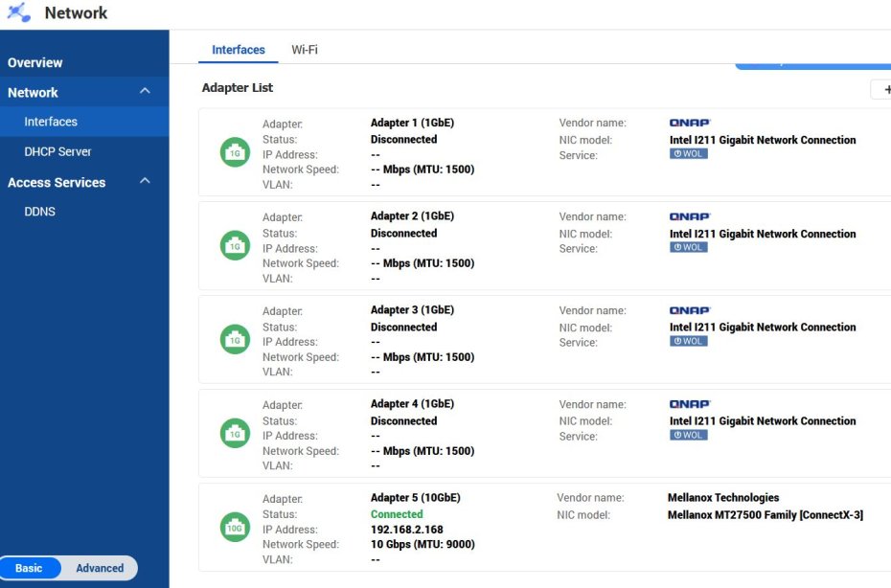This screenshot has width=891, height=588.
Task: Click the QNAP vendor logo for Adapter 2
Action: point(690,216)
